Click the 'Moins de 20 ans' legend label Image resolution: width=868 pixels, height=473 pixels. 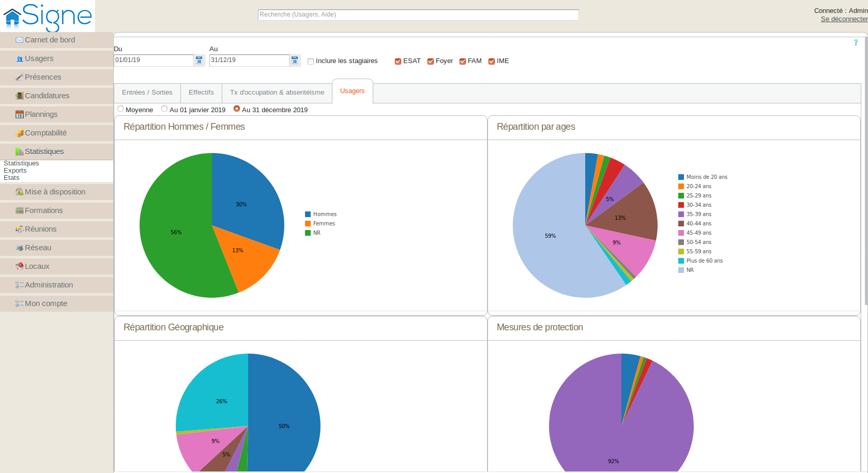click(x=707, y=177)
